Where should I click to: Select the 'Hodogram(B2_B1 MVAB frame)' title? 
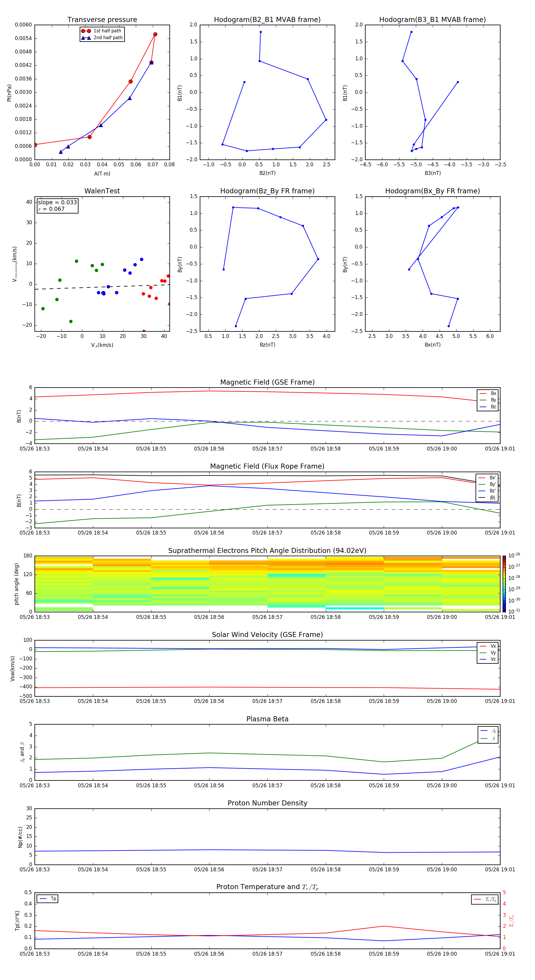coord(267,20)
